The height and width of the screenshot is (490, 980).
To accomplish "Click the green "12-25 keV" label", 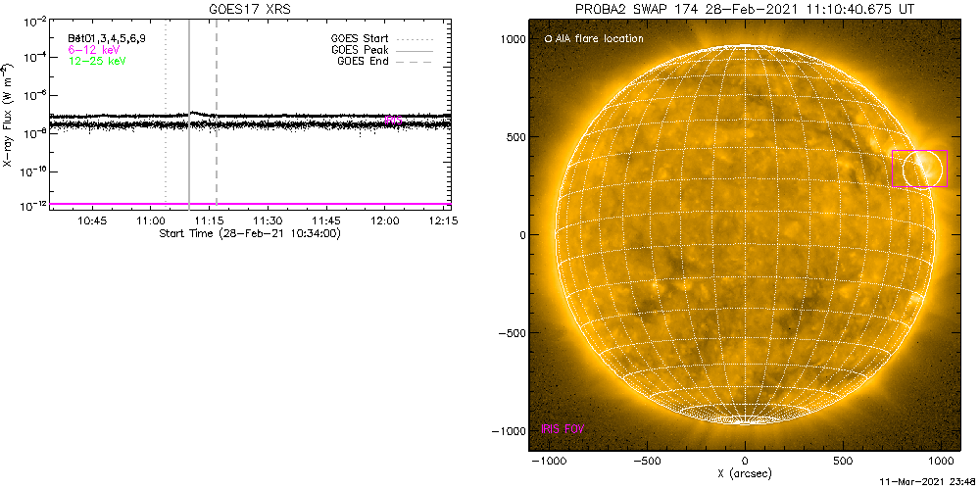I will click(97, 60).
